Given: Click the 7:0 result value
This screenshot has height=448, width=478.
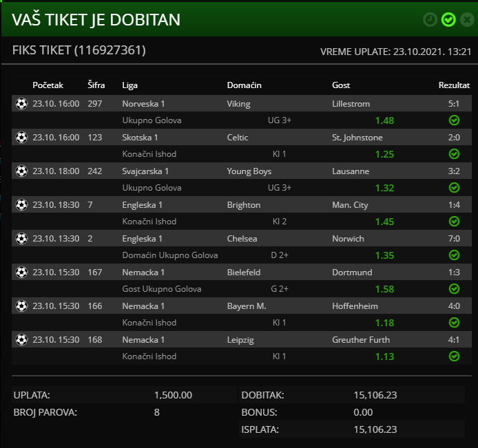Looking at the screenshot, I should point(454,239).
